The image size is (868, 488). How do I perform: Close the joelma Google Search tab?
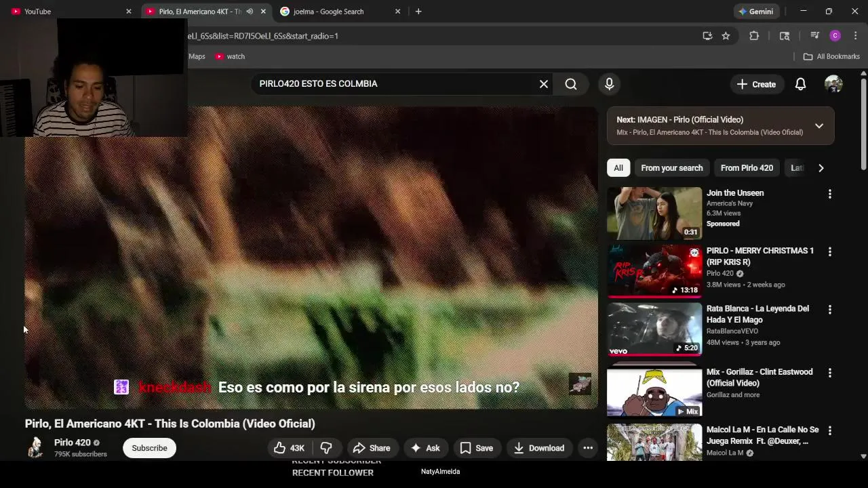[398, 12]
